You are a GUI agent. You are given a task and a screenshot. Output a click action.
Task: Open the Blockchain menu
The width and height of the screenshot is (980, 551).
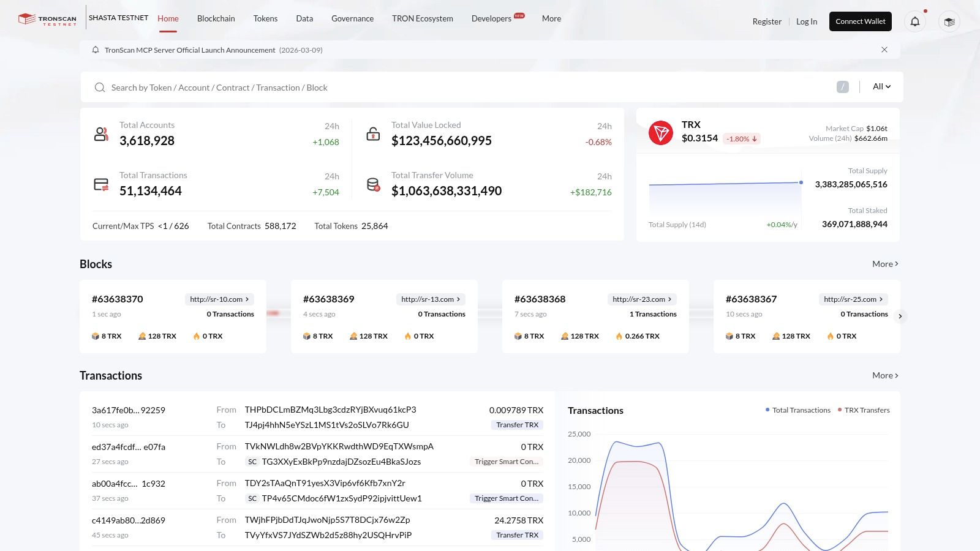point(216,18)
